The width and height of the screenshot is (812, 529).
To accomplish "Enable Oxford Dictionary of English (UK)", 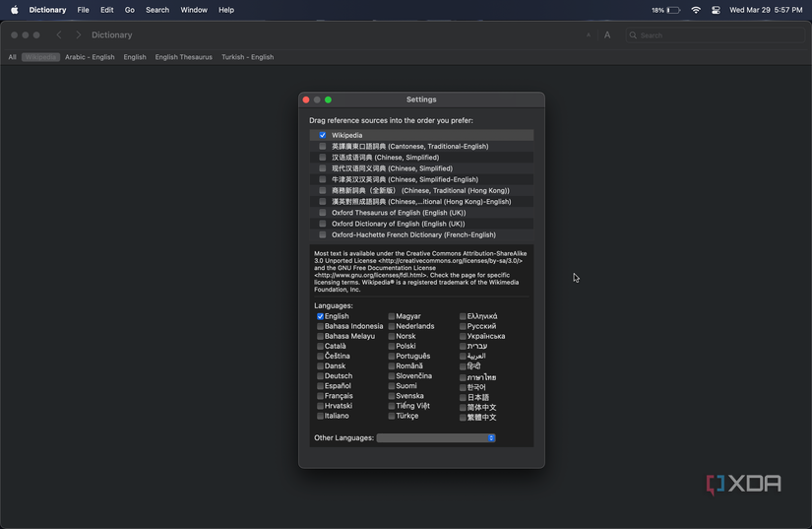I will coord(323,224).
